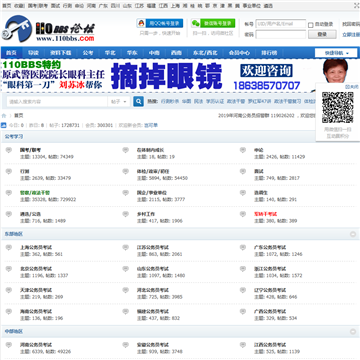The height and width of the screenshot is (360, 360).
Task: Open the 国考/联考 forum link
Action: pos(30,150)
